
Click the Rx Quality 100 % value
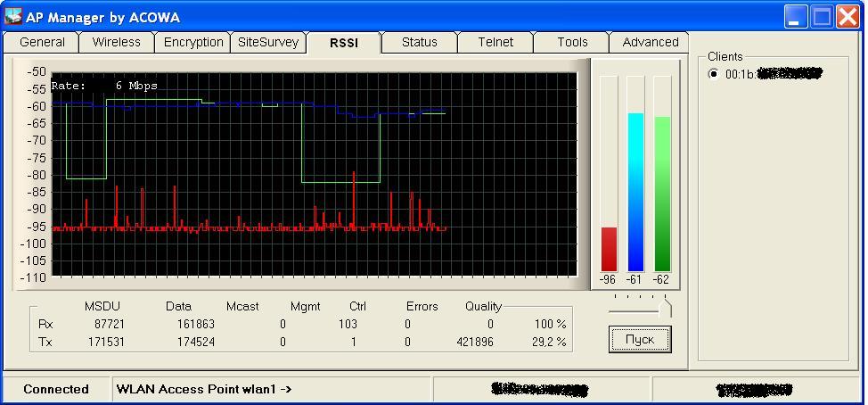(x=550, y=324)
